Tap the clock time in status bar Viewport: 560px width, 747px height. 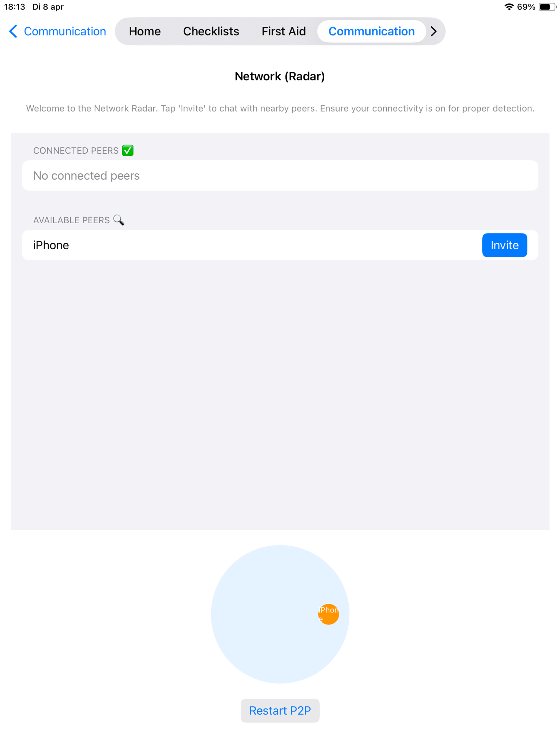point(14,7)
